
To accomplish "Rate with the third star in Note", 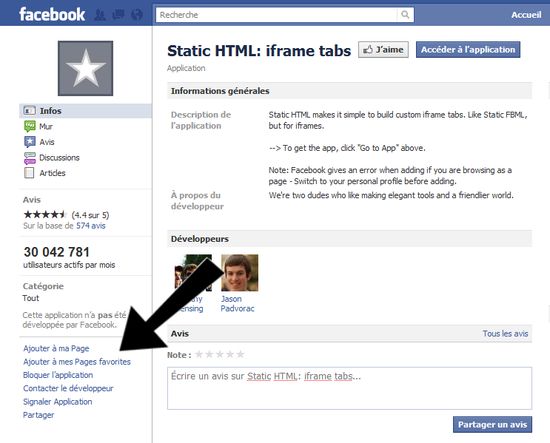I will (x=220, y=355).
